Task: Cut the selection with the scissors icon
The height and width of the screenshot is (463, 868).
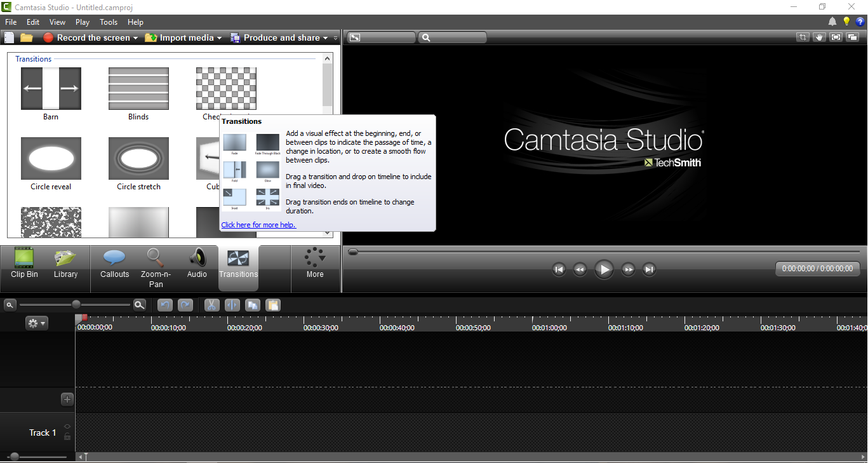Action: [x=211, y=305]
